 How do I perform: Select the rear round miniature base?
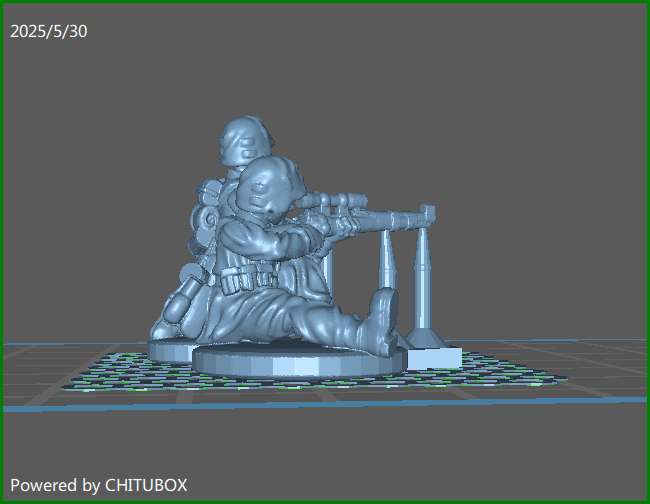point(172,350)
